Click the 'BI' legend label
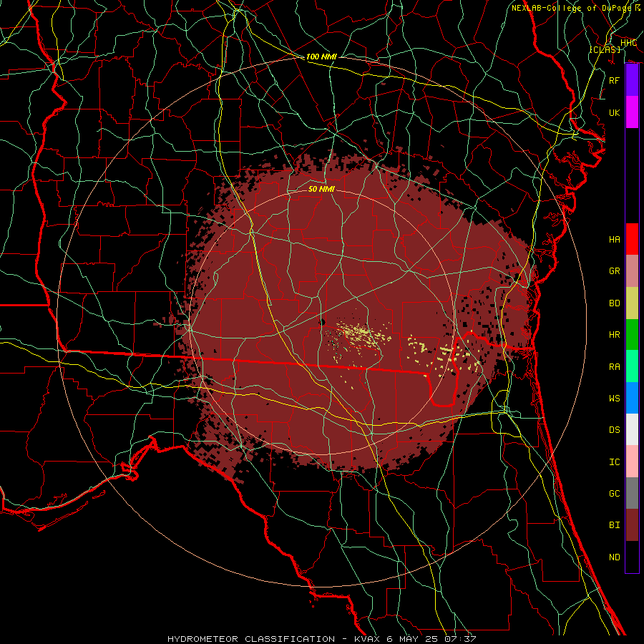Screen dimensions: 644x644 click(x=615, y=525)
